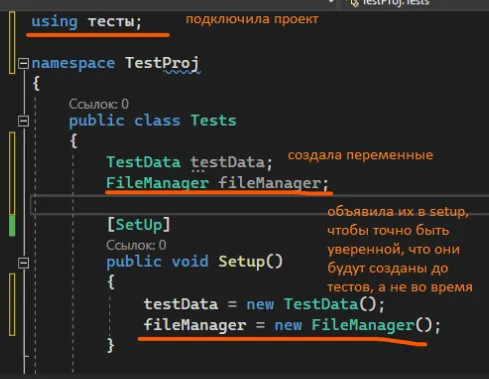Click 'fileManager' field name in its declaration

click(269, 183)
